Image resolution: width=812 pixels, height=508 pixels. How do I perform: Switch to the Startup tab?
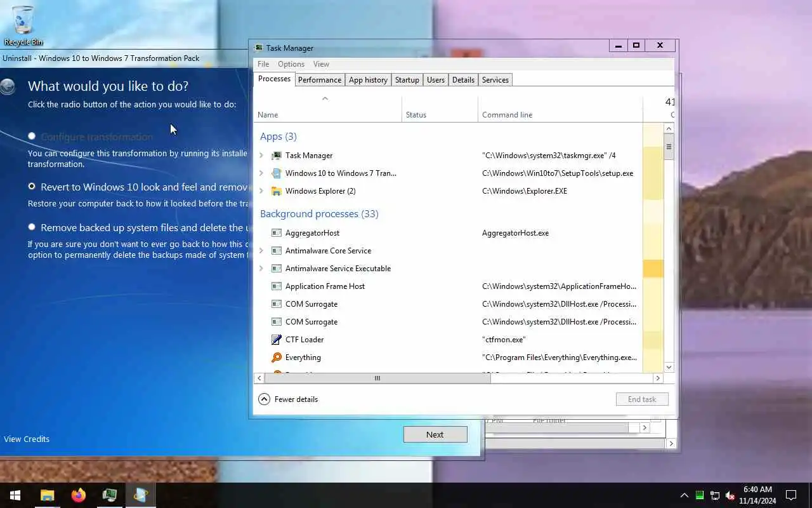(407, 80)
